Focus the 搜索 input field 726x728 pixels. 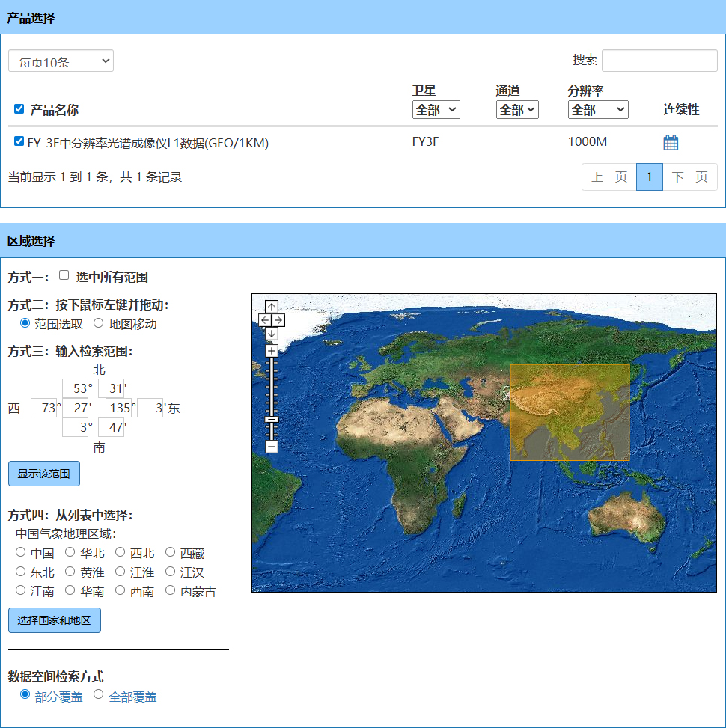659,61
